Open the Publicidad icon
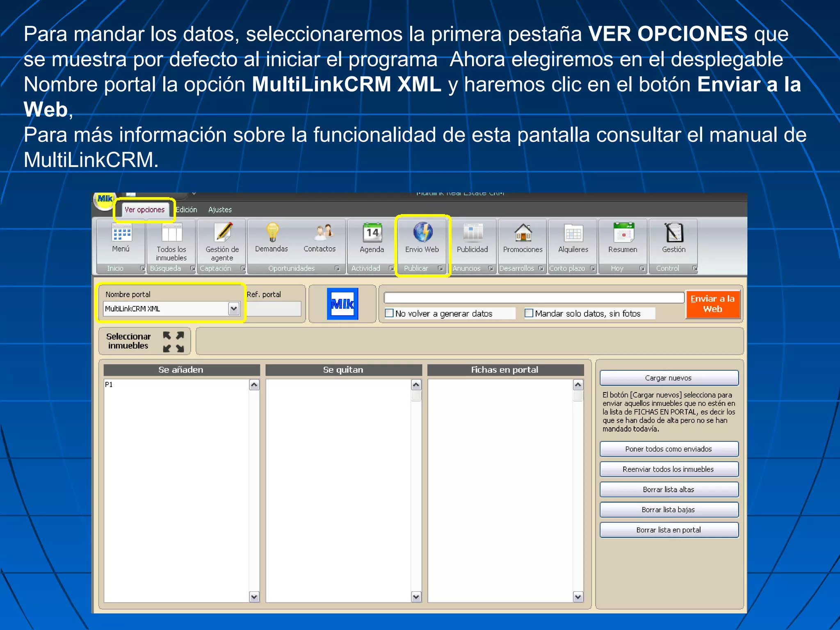 [472, 233]
